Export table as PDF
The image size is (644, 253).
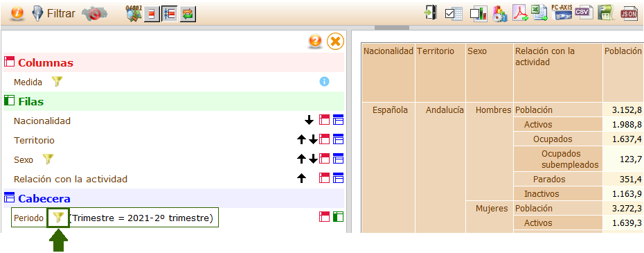pos(520,13)
